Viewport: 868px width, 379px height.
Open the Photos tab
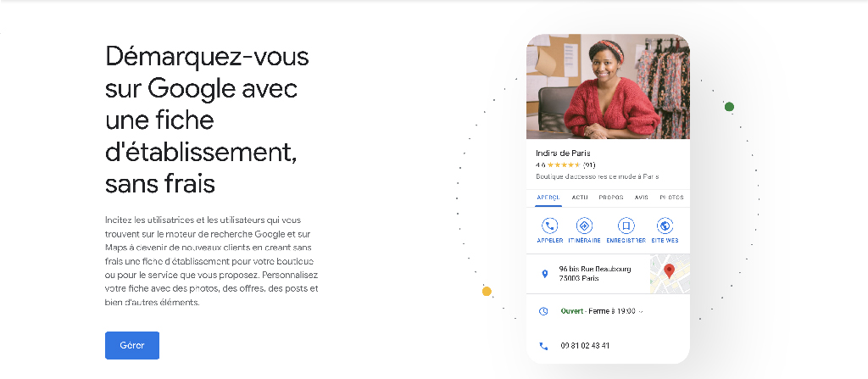click(671, 198)
